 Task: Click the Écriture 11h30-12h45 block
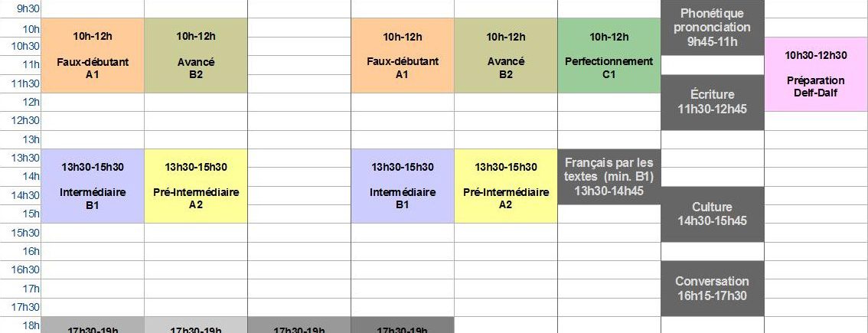(713, 102)
